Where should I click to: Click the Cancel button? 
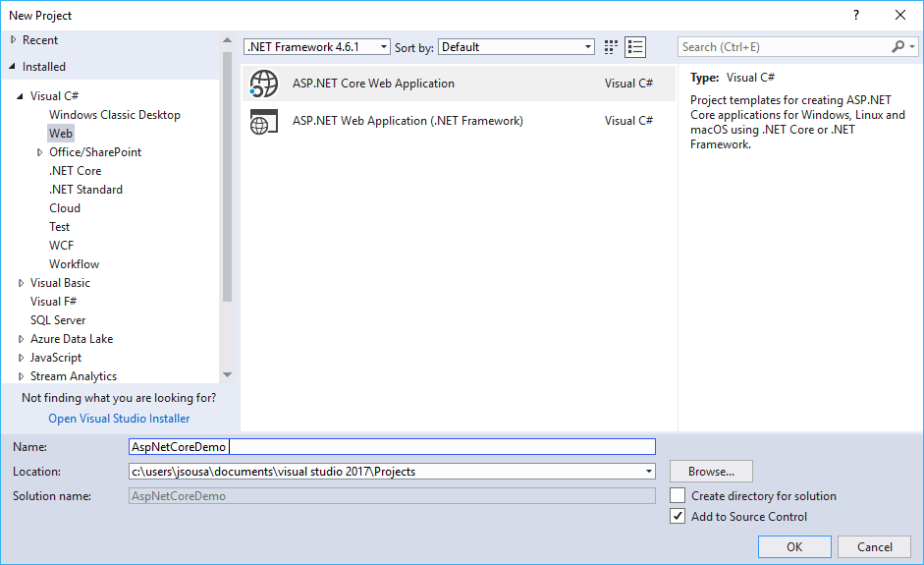(875, 546)
